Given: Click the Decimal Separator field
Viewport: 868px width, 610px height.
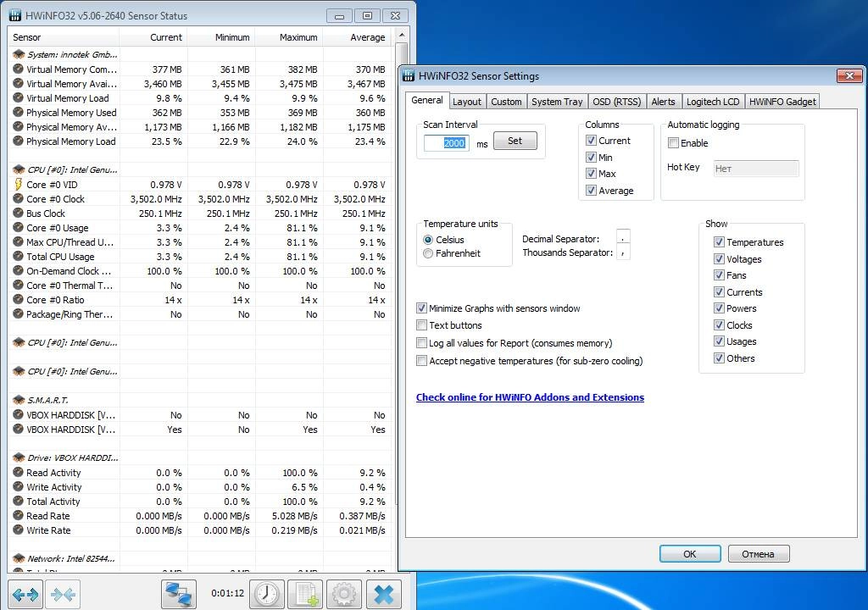Looking at the screenshot, I should click(x=623, y=237).
